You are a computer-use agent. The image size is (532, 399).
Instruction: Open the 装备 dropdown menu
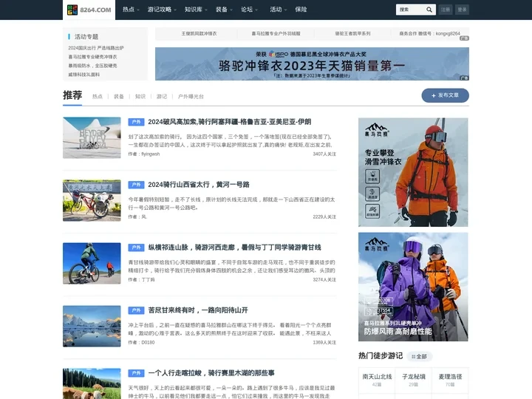pos(224,10)
